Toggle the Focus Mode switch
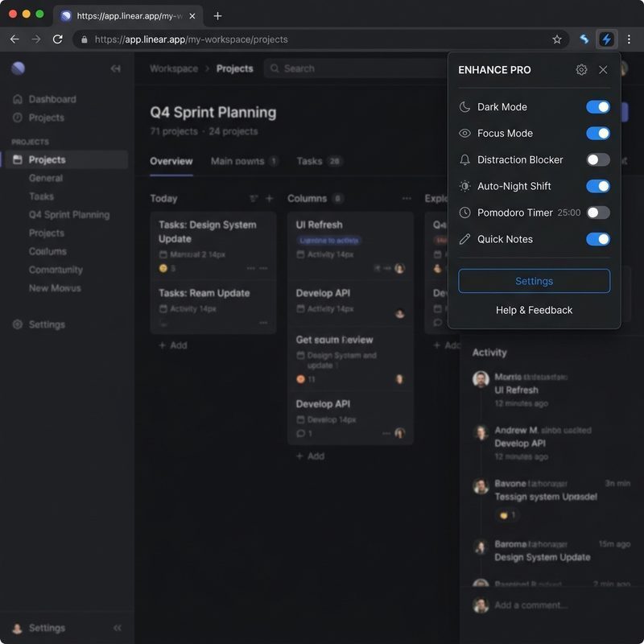 pyautogui.click(x=597, y=133)
